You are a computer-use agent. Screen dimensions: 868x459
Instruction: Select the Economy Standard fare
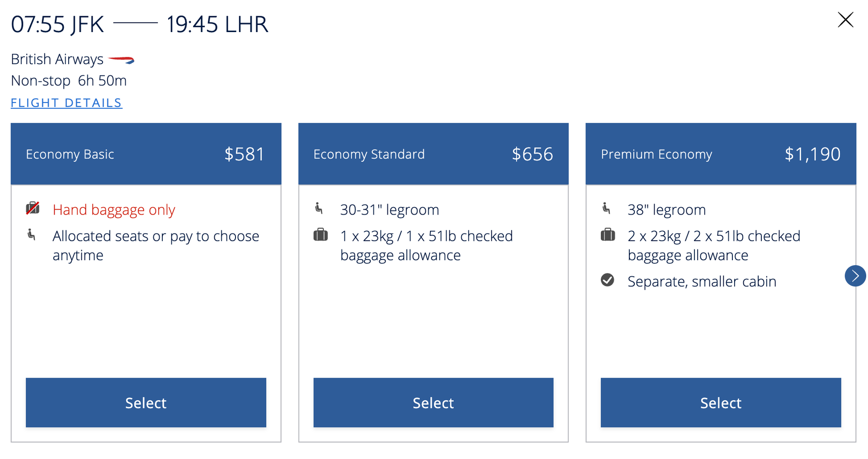tap(433, 403)
